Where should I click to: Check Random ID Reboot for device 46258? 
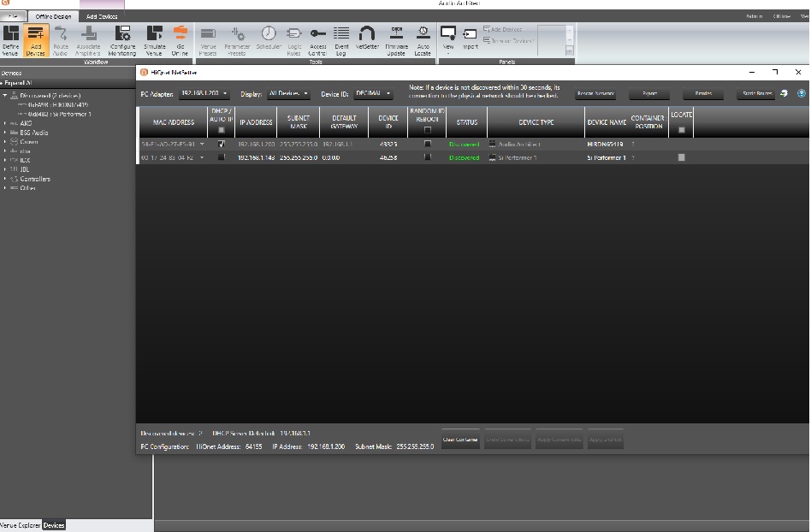[427, 157]
